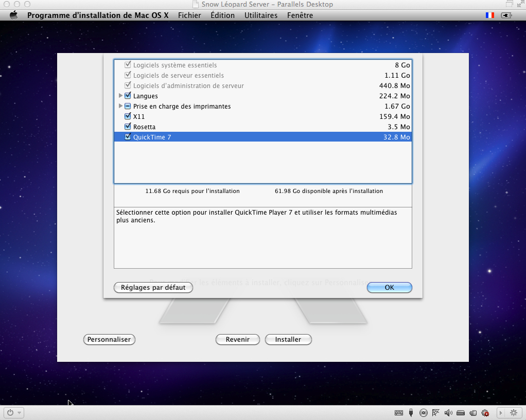This screenshot has height=420, width=526.
Task: Click the shared folders hand icon
Action: (473, 413)
